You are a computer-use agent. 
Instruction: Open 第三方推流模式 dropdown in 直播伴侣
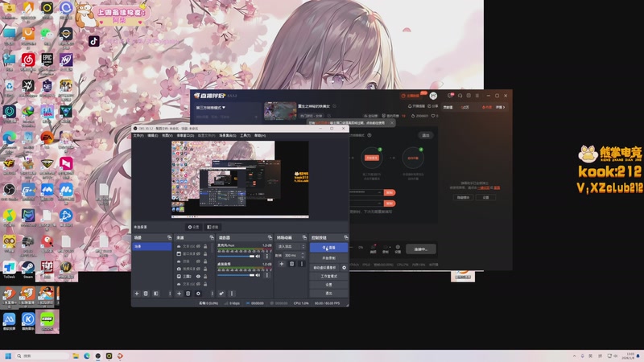[x=211, y=108]
